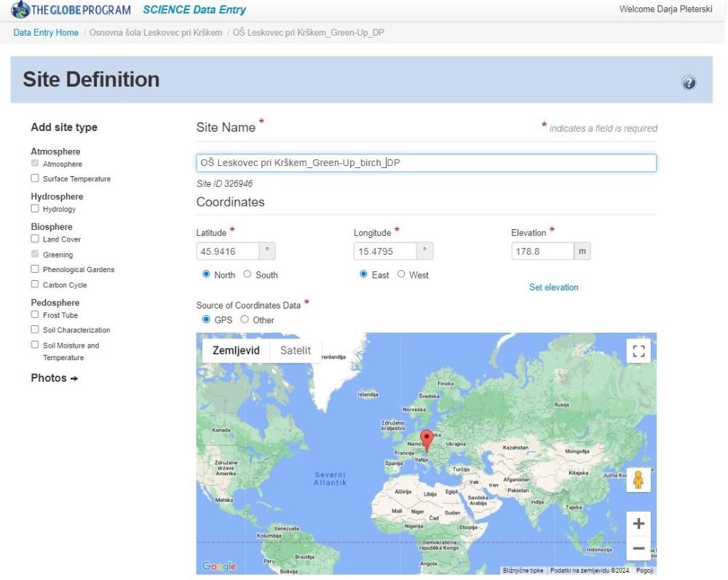Viewport: 728px width, 580px height.
Task: Enable the Surface Temperature checkbox
Action: coord(35,178)
